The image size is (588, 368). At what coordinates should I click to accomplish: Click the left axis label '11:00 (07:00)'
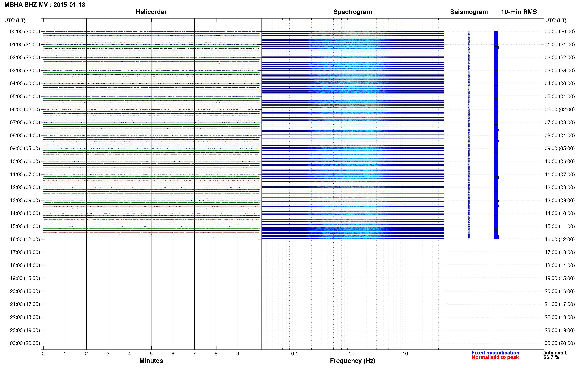pos(25,174)
